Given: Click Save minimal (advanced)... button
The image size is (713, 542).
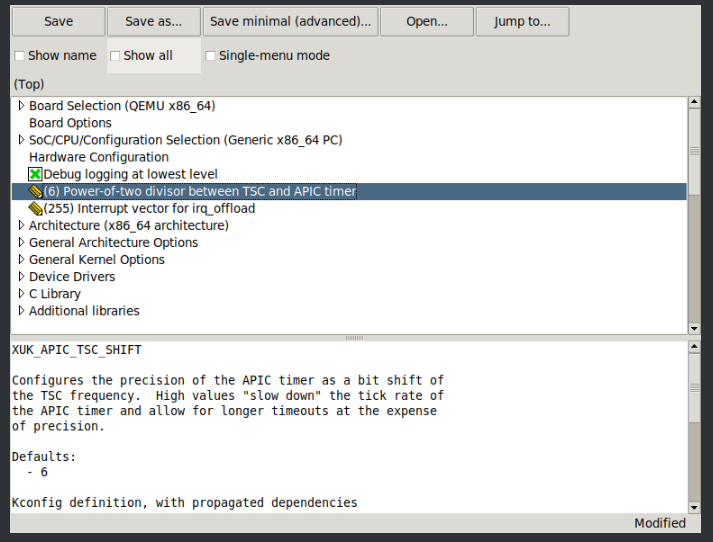Looking at the screenshot, I should (x=289, y=21).
